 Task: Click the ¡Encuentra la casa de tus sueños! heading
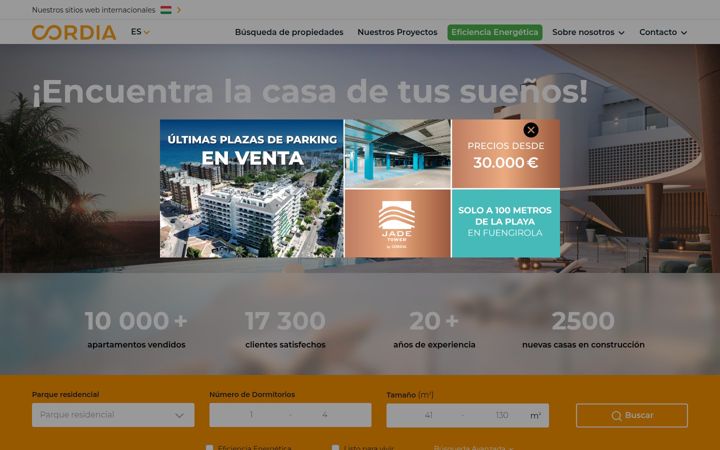click(310, 92)
